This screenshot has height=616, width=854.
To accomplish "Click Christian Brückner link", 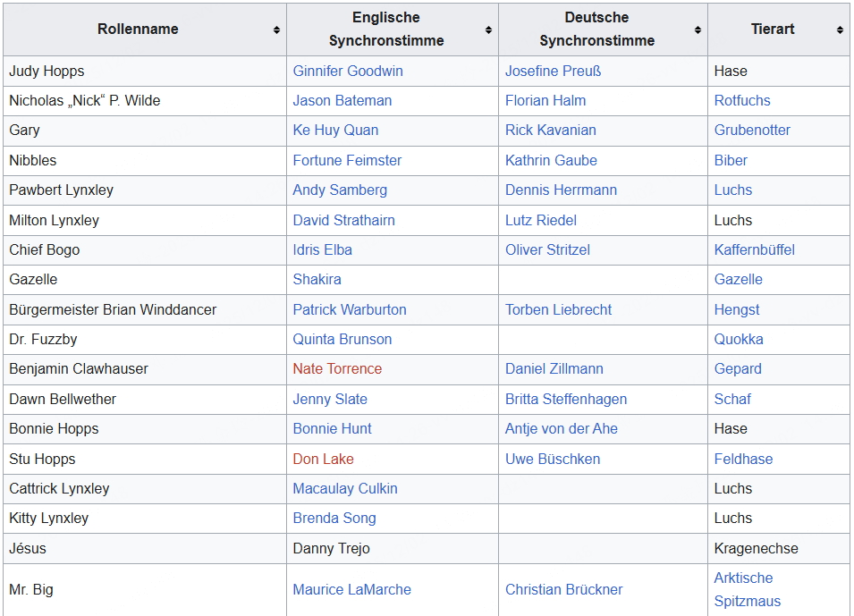I will click(x=563, y=589).
